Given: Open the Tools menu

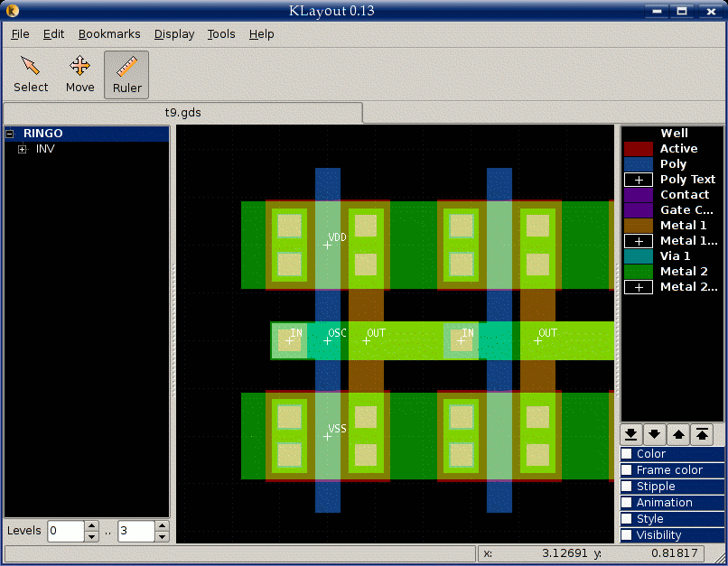Looking at the screenshot, I should pos(221,34).
